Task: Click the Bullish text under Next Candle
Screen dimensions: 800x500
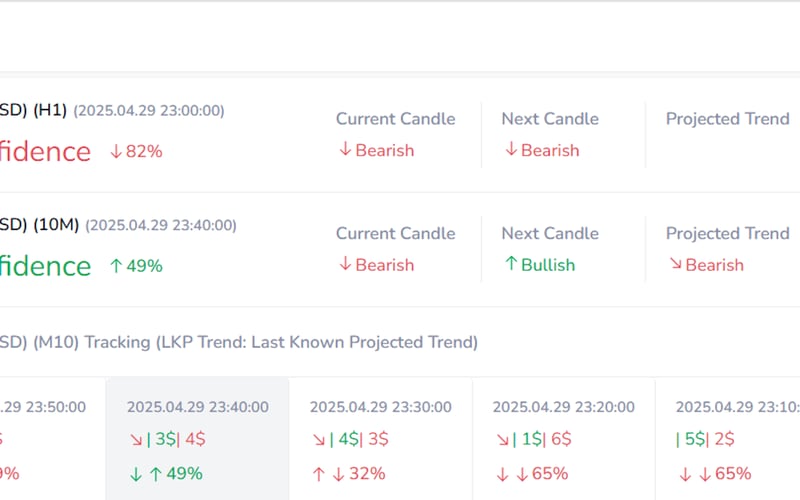Action: click(x=548, y=265)
